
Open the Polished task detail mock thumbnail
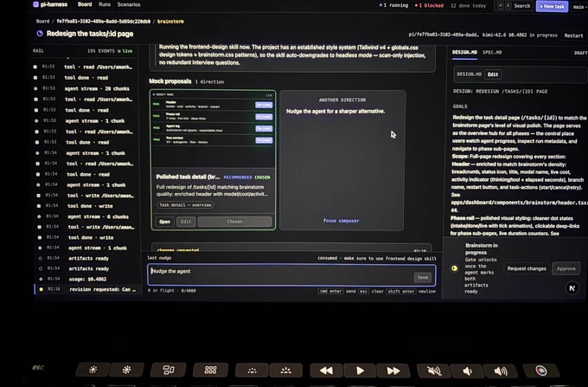[x=213, y=128]
